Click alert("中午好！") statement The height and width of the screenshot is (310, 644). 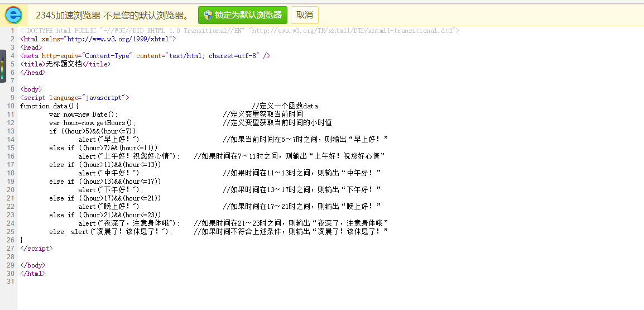click(111, 173)
